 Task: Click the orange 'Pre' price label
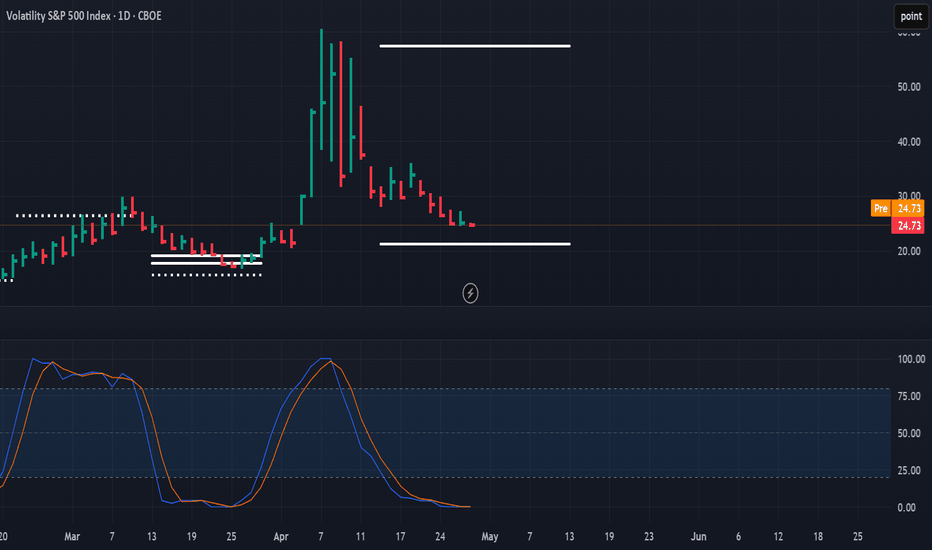(x=880, y=208)
